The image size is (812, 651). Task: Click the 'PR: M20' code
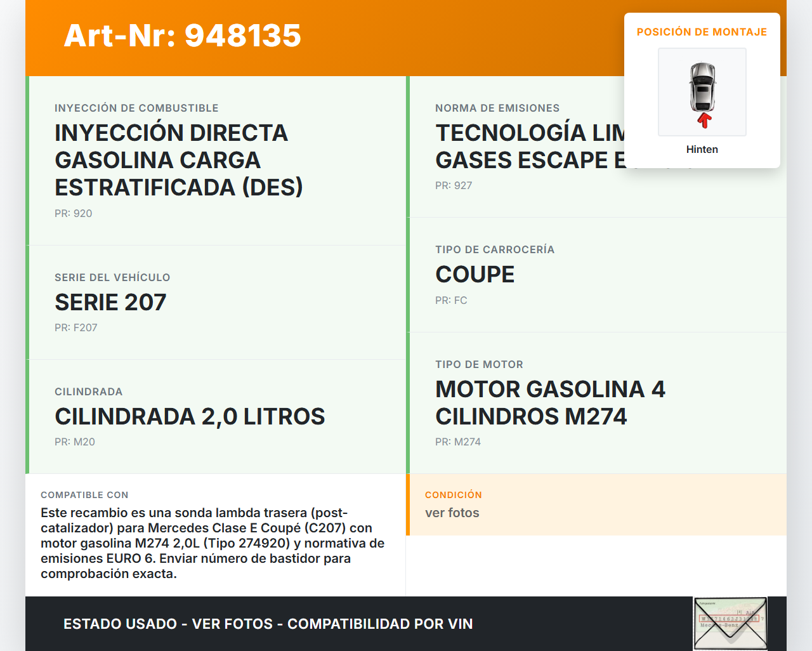(75, 442)
